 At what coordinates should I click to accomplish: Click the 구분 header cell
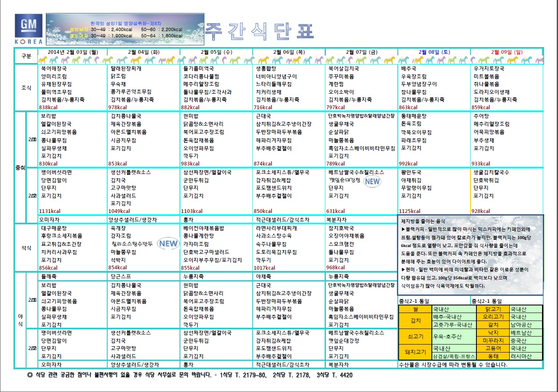click(x=26, y=56)
